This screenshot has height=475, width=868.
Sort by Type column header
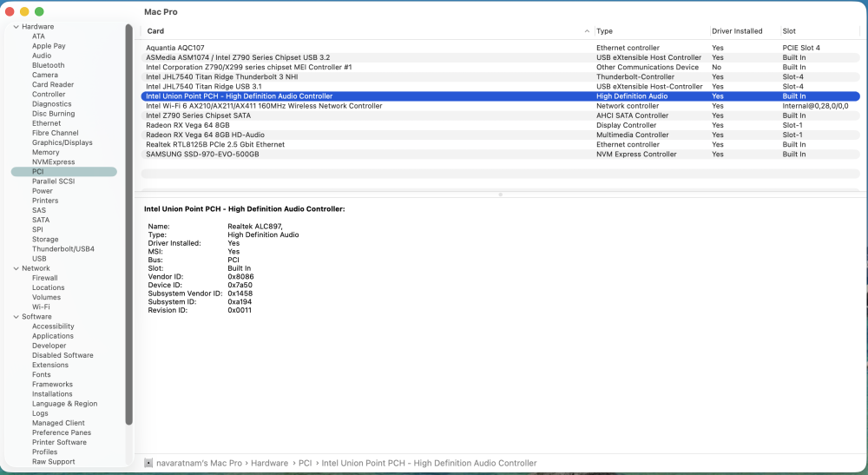pos(604,31)
